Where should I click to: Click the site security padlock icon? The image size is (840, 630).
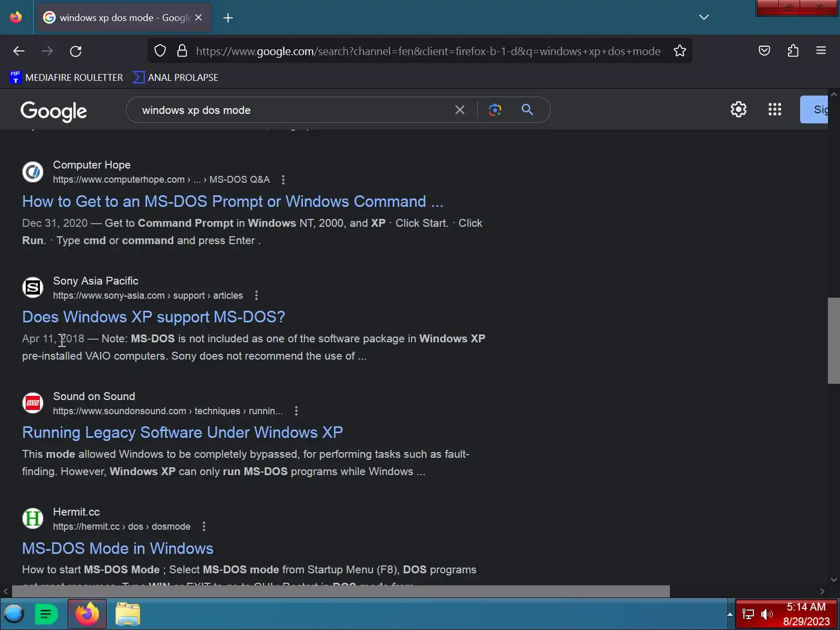pos(182,51)
